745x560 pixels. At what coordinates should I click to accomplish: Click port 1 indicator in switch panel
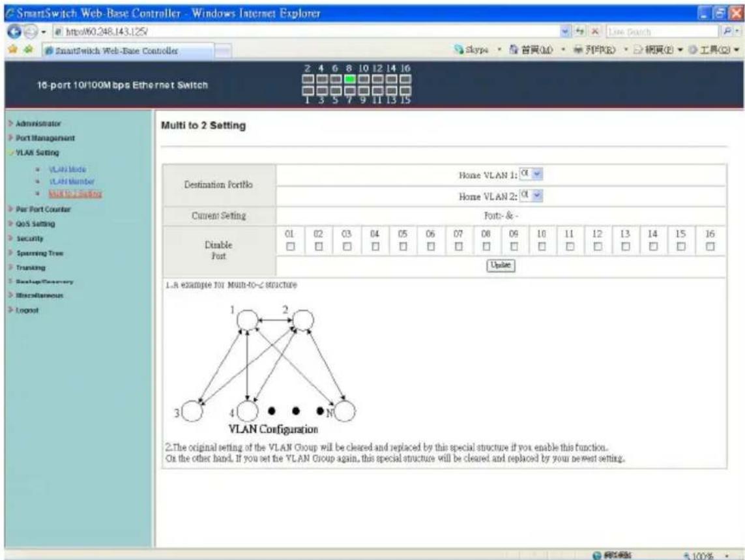[308, 91]
